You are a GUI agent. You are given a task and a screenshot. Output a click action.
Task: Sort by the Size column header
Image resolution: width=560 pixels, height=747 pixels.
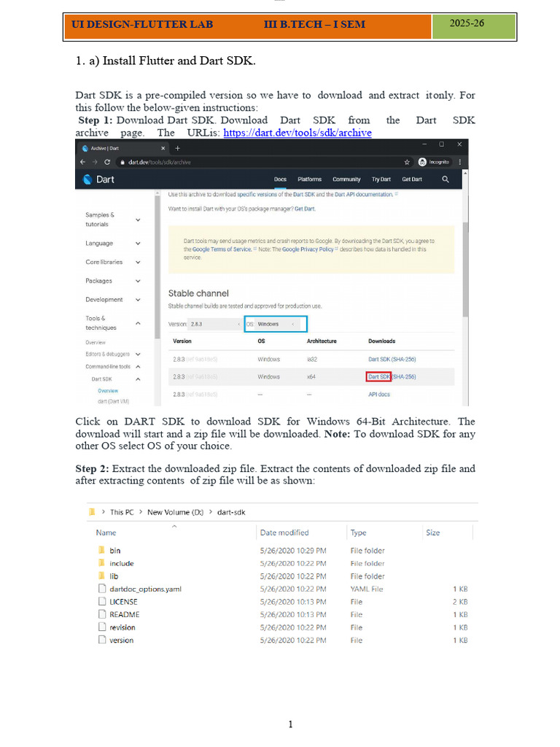[432, 533]
